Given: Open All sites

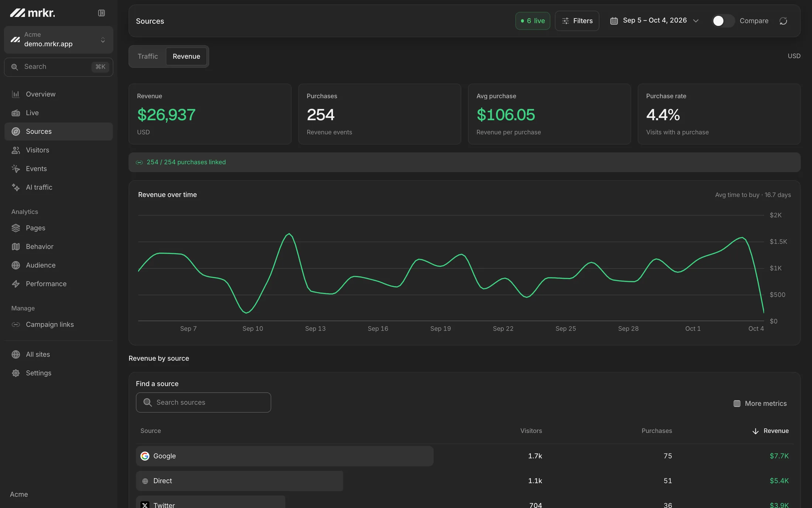Looking at the screenshot, I should 58,354.
